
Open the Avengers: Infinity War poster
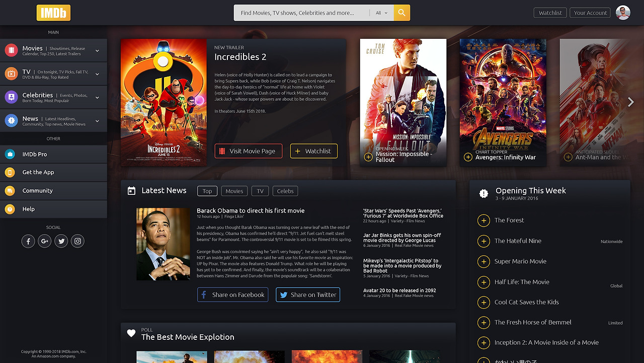point(503,103)
